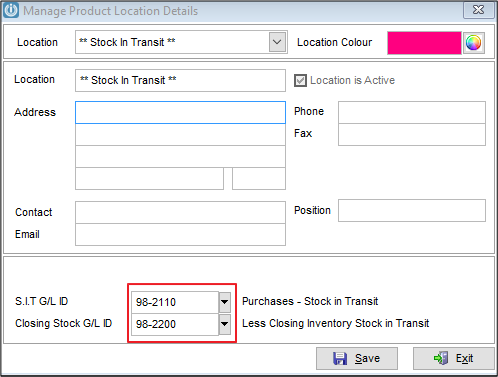Open the Closing Stock G/L ID dropdown arrow
This screenshot has width=498, height=377.
225,324
